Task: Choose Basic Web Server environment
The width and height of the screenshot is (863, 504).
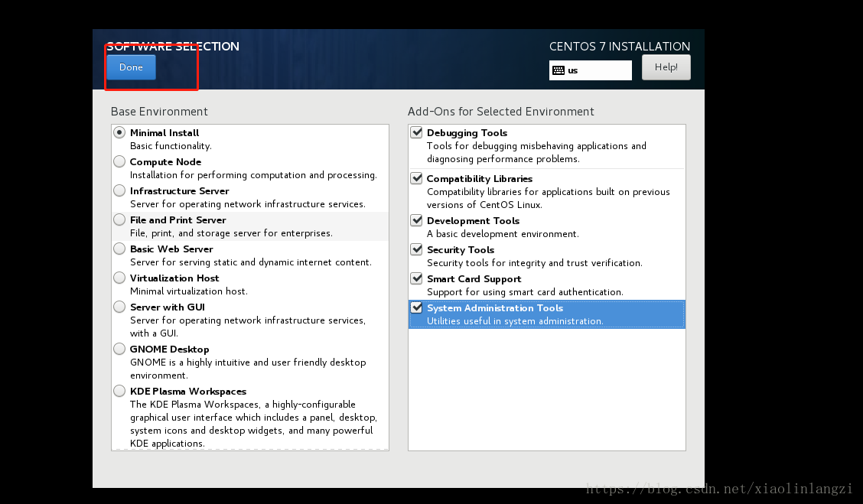Action: 119,249
